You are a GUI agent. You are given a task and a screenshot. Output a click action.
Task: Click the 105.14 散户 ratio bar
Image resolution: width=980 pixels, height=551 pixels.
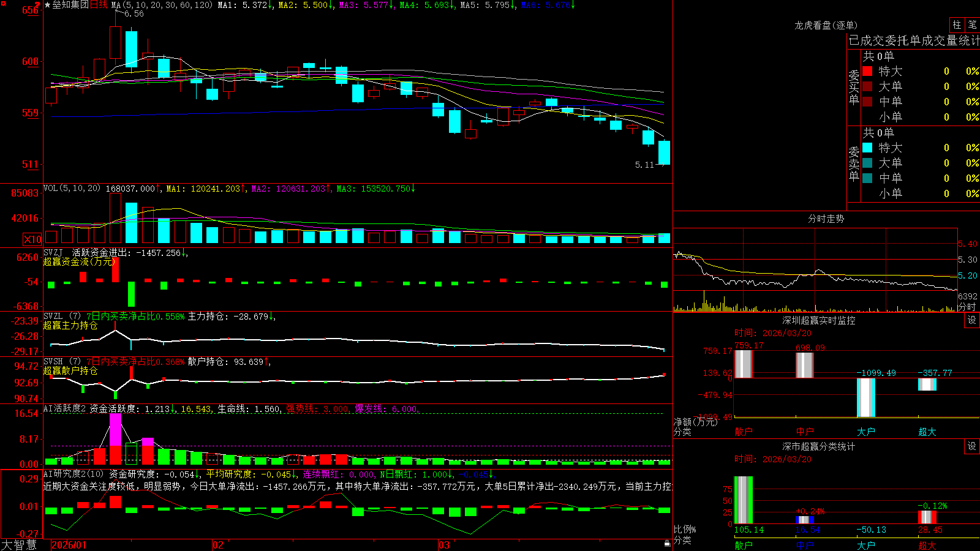[744, 500]
